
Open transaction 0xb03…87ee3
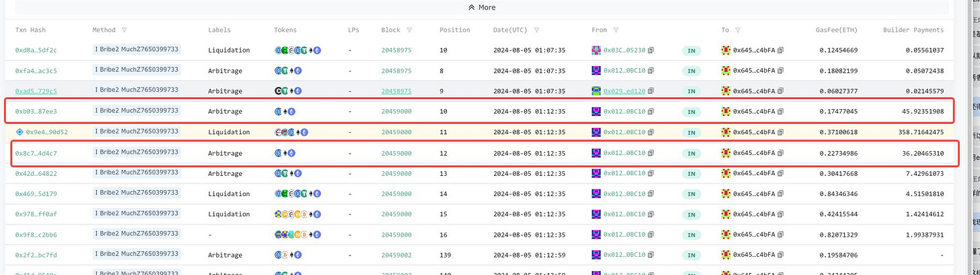[36, 112]
